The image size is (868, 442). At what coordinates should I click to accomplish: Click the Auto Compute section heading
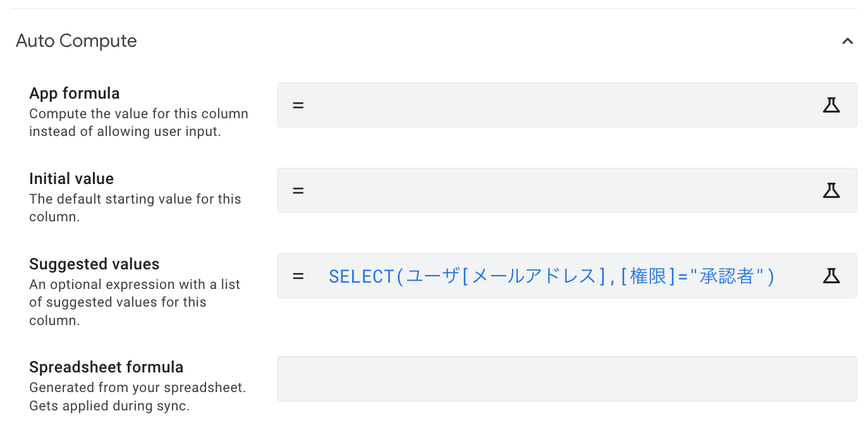76,41
